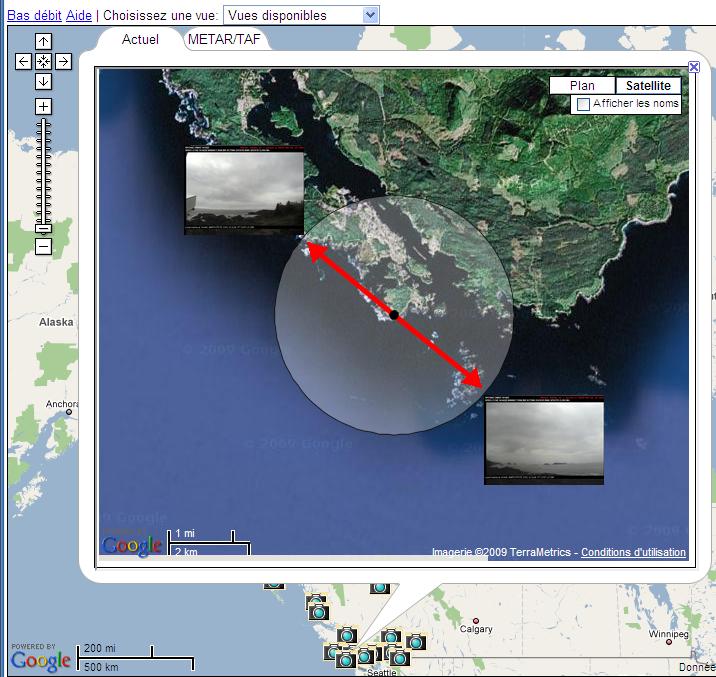Enable the 'Afficher les noms' checkbox
Screen dimensions: 716x677
583,104
